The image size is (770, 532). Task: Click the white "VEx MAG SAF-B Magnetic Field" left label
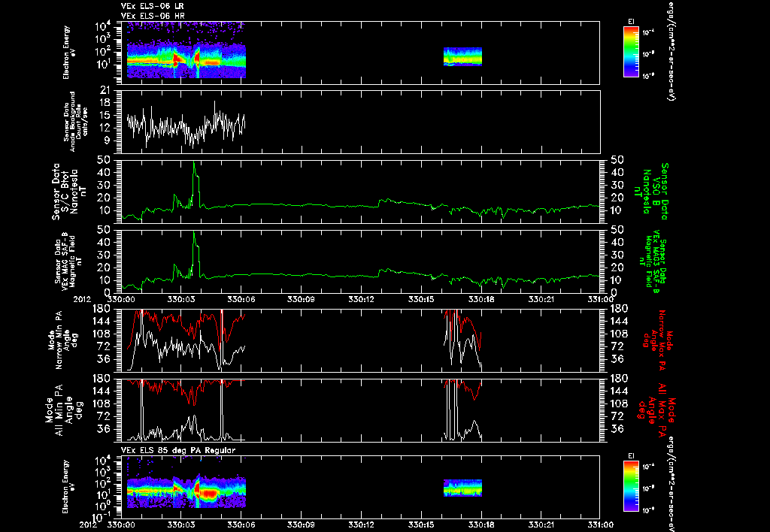point(68,260)
